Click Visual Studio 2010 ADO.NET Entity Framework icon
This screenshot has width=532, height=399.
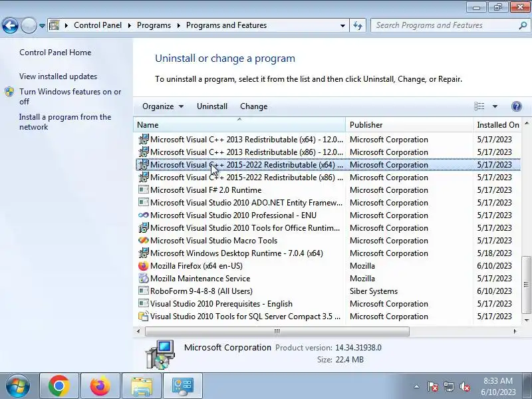click(x=144, y=202)
